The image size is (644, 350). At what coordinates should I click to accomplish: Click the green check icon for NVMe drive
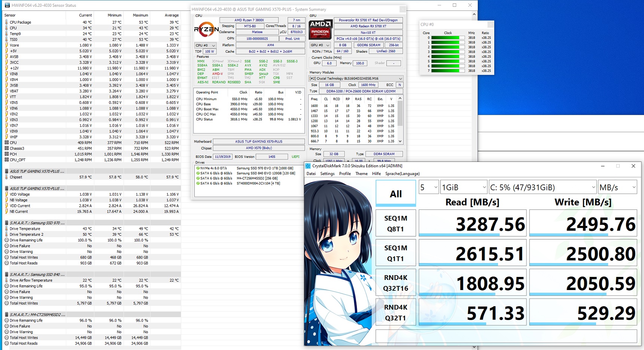pyautogui.click(x=198, y=168)
